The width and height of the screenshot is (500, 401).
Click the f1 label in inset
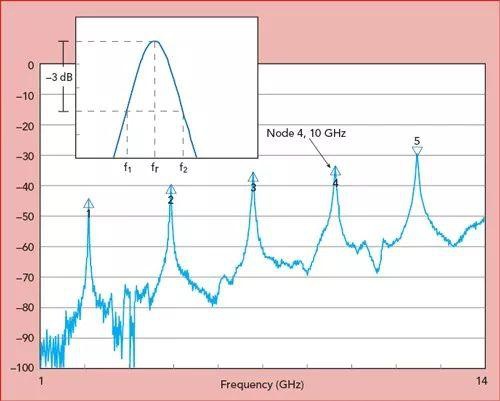pos(128,168)
